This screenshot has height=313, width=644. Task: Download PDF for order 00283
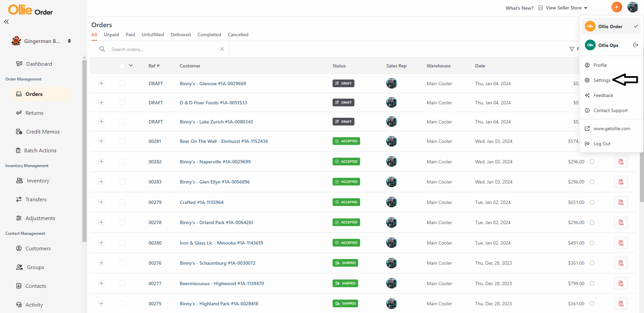coord(621,182)
